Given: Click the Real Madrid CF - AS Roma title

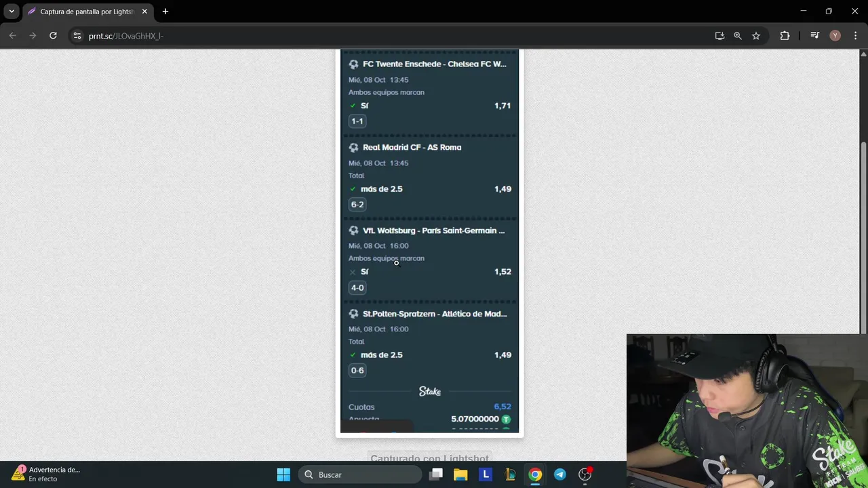Looking at the screenshot, I should pyautogui.click(x=412, y=147).
